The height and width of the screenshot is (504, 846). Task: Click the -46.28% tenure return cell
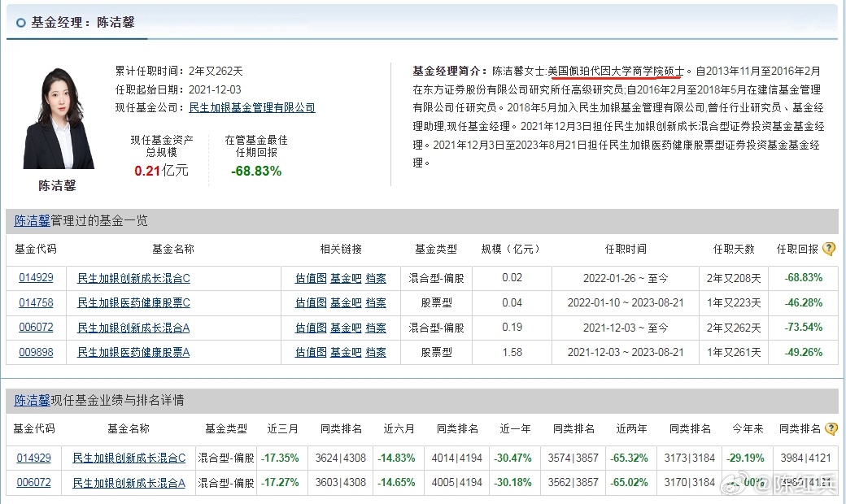pyautogui.click(x=804, y=302)
